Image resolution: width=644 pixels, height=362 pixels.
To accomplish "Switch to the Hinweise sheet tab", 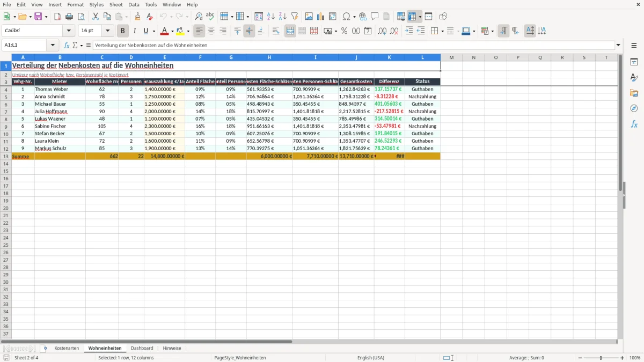I will click(x=172, y=348).
